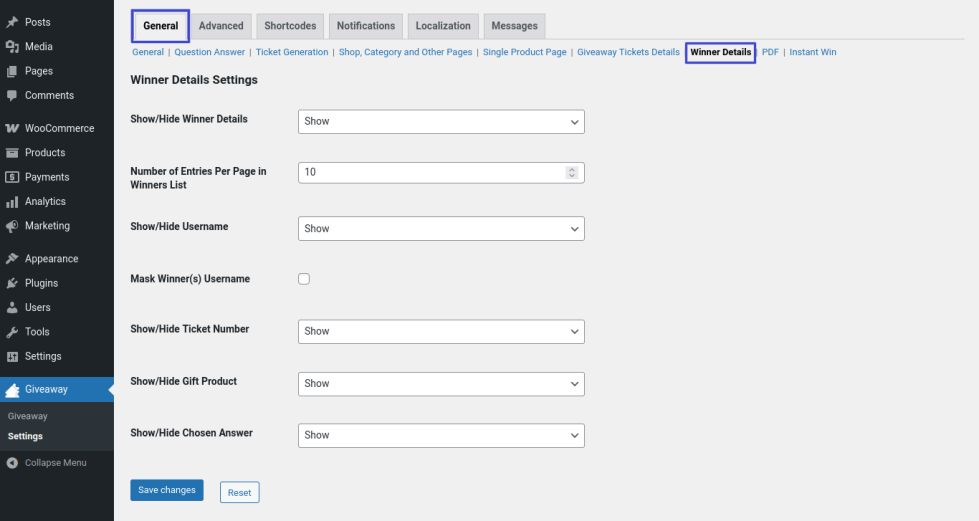This screenshot has width=979, height=521.
Task: Open Plugins via its plug icon
Action: (12, 283)
